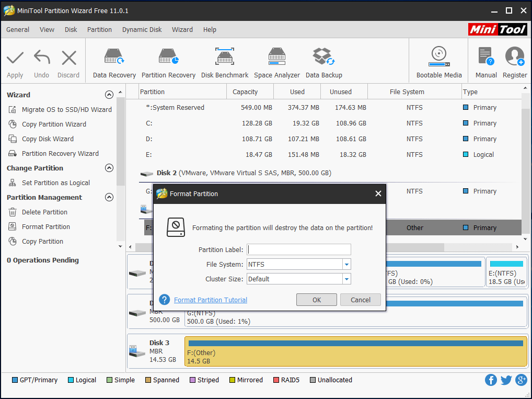Open the Partition Recovery tool
The width and height of the screenshot is (532, 399).
168,60
